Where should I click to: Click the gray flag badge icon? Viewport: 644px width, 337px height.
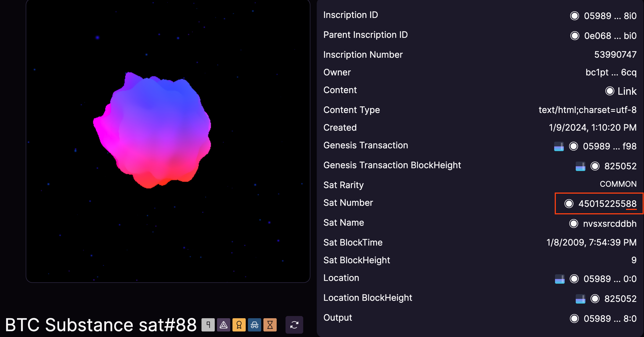208,325
